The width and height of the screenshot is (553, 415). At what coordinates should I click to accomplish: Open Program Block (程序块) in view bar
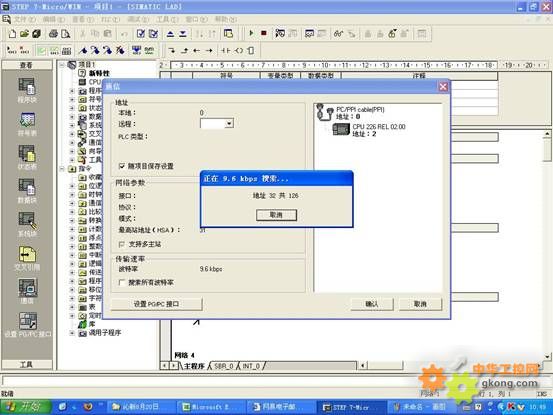[x=27, y=90]
